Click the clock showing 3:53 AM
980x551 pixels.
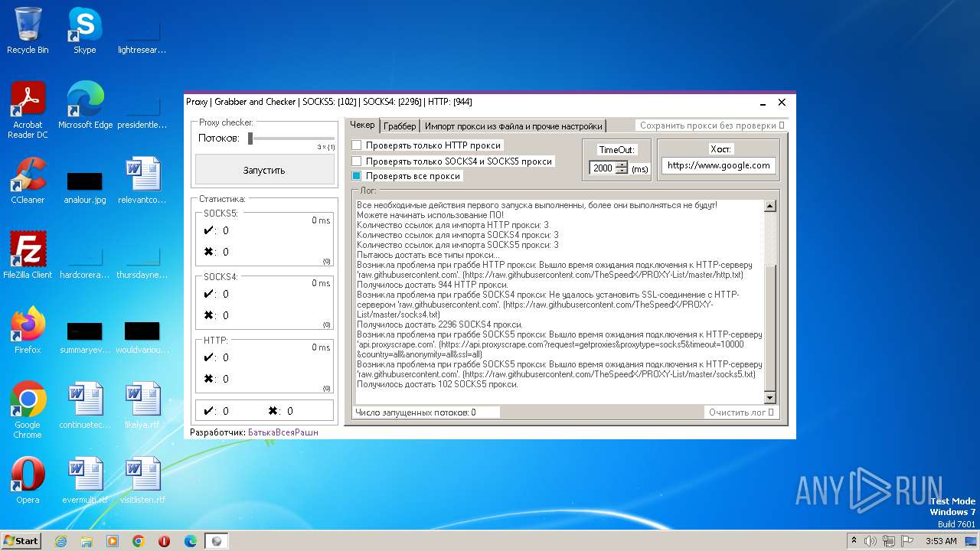(941, 541)
